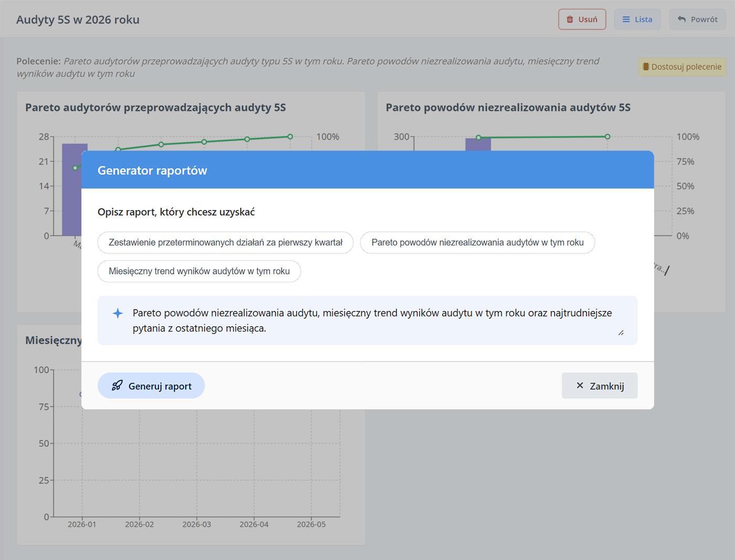Go back using the Powrót button
This screenshot has width=735, height=560.
pyautogui.click(x=697, y=19)
